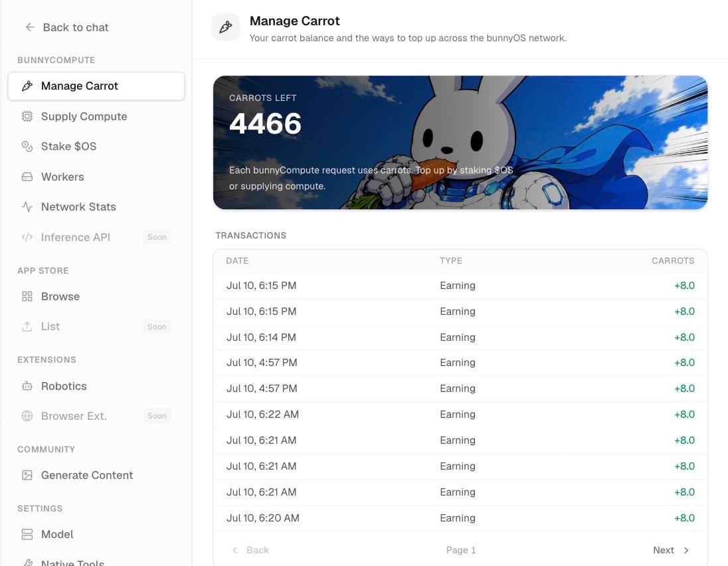Click Earning type in the 6:22 AM row
Image resolution: width=728 pixels, height=566 pixels.
[x=457, y=414]
